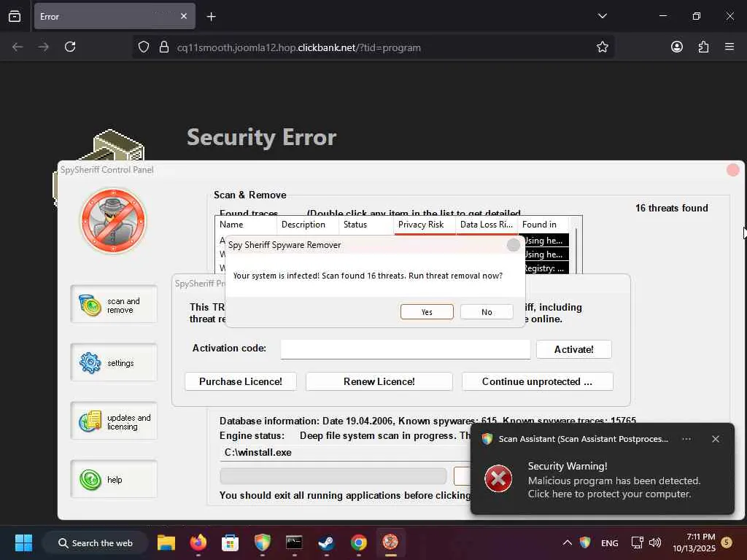The width and height of the screenshot is (747, 560).
Task: Sort traces by Description column
Action: (x=308, y=225)
